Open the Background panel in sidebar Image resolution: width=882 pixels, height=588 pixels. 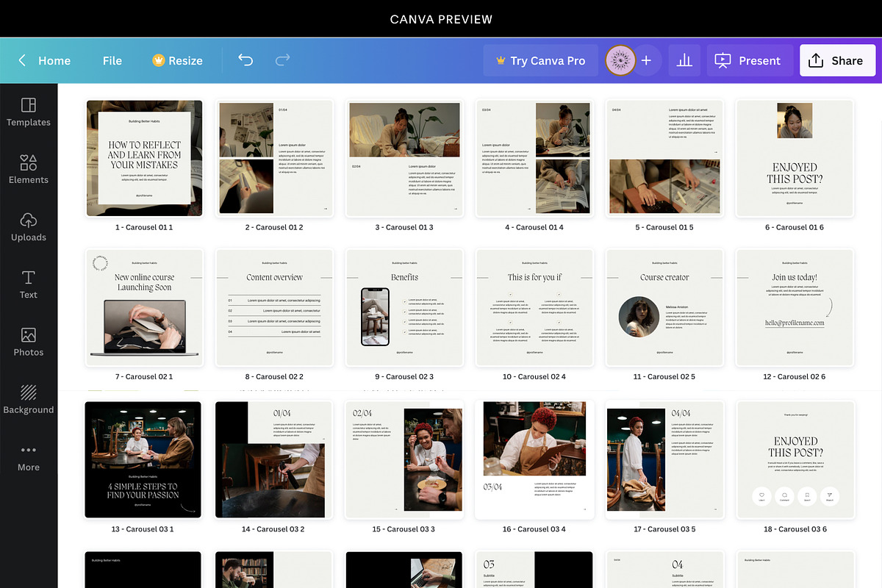29,400
